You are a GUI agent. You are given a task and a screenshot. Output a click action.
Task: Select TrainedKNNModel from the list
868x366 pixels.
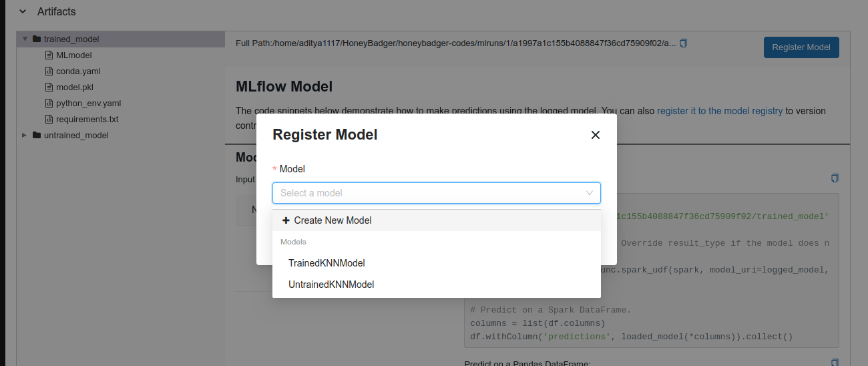point(437,263)
